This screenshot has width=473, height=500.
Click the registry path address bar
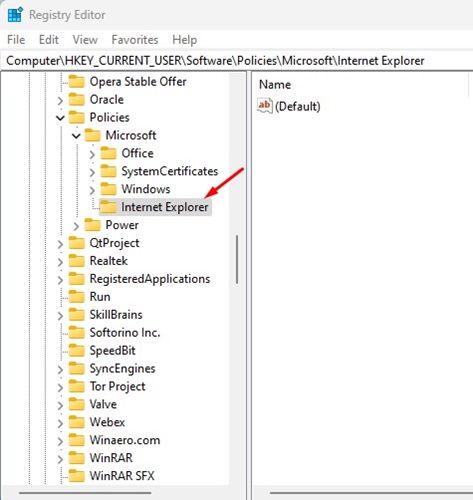236,61
